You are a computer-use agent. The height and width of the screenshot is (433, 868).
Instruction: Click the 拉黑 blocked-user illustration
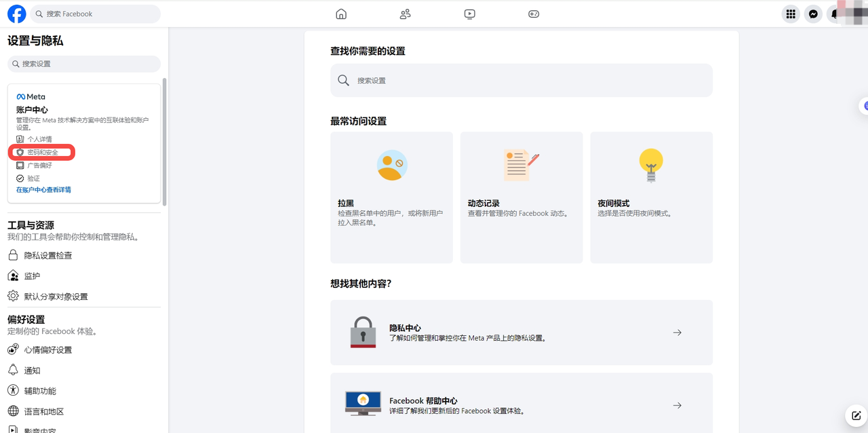point(392,165)
